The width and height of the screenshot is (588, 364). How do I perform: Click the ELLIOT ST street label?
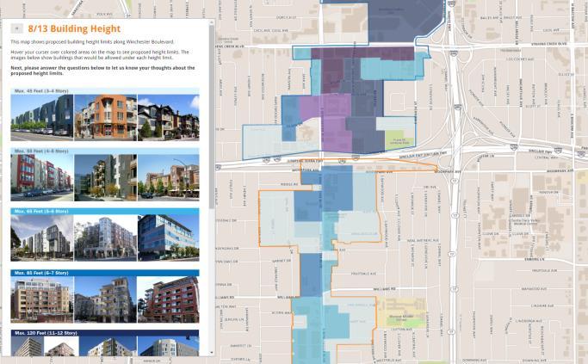tap(566, 74)
